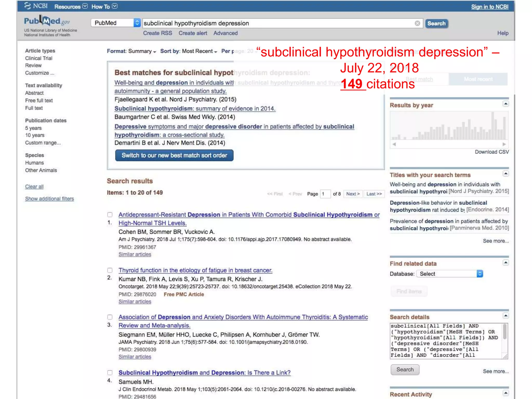The height and width of the screenshot is (399, 532).
Task: Click Sign in to NCBI
Action: pos(490,7)
